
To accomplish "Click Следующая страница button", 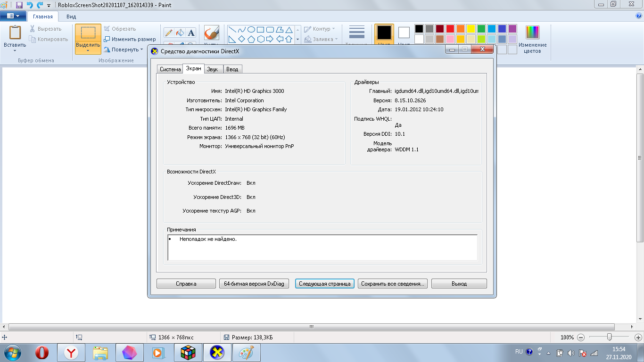I will pyautogui.click(x=325, y=284).
